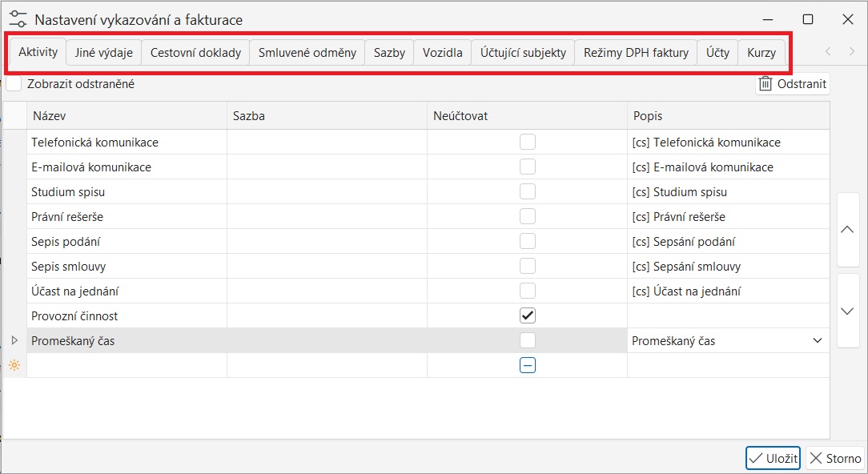The image size is (868, 474).
Task: Toggle the indeterminate checkbox in new row
Action: pos(527,365)
